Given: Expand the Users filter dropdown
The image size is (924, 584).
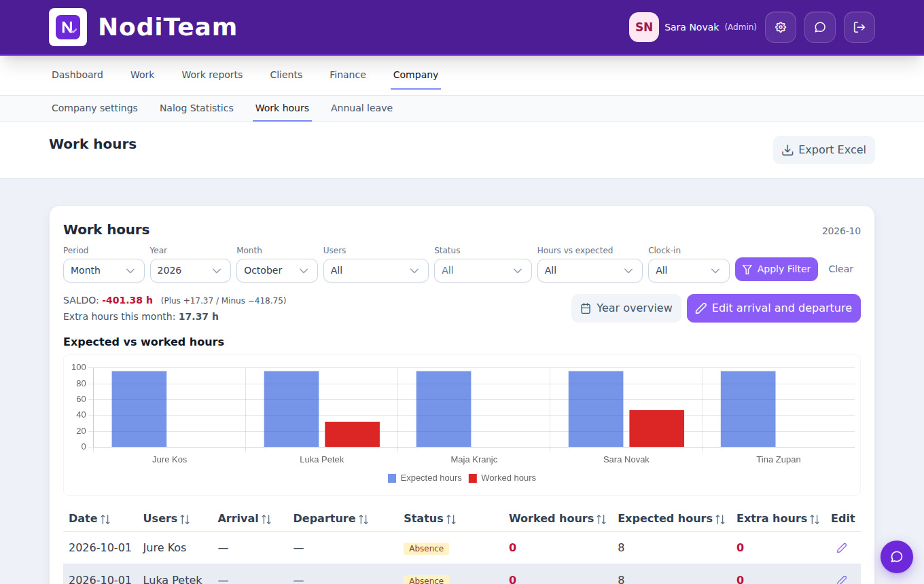Looking at the screenshot, I should 376,270.
